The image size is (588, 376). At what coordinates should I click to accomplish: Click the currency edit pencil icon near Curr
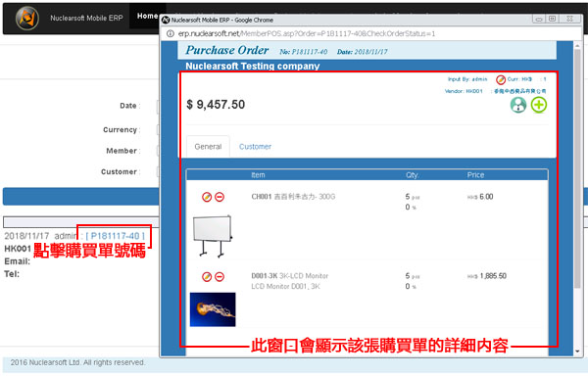pyautogui.click(x=501, y=79)
